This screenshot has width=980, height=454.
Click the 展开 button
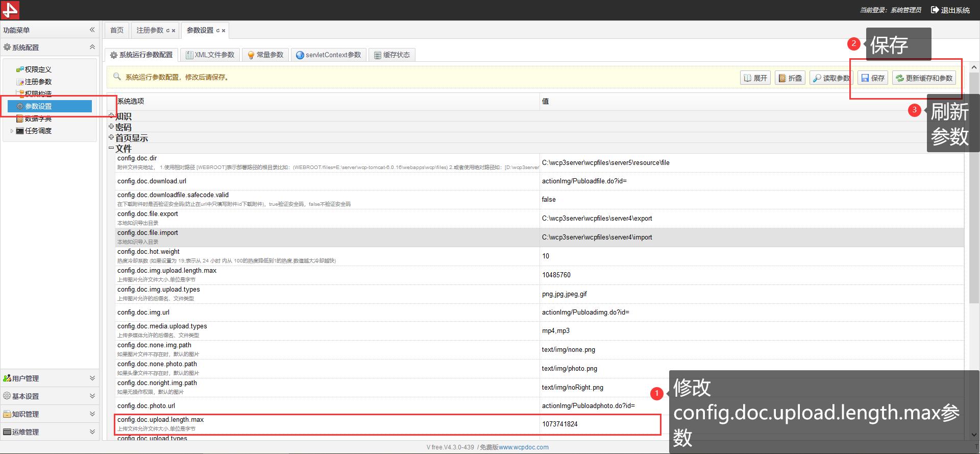coord(755,78)
